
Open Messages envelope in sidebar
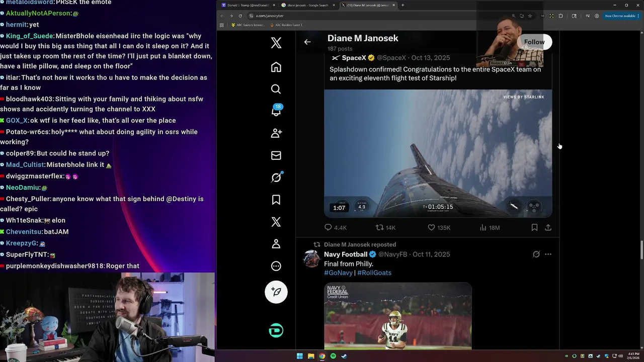[x=276, y=155]
